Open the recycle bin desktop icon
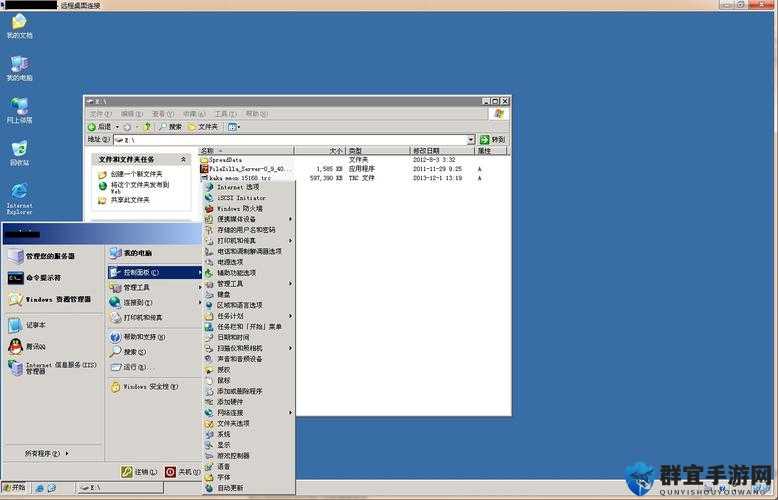The width and height of the screenshot is (778, 500). coord(19,153)
